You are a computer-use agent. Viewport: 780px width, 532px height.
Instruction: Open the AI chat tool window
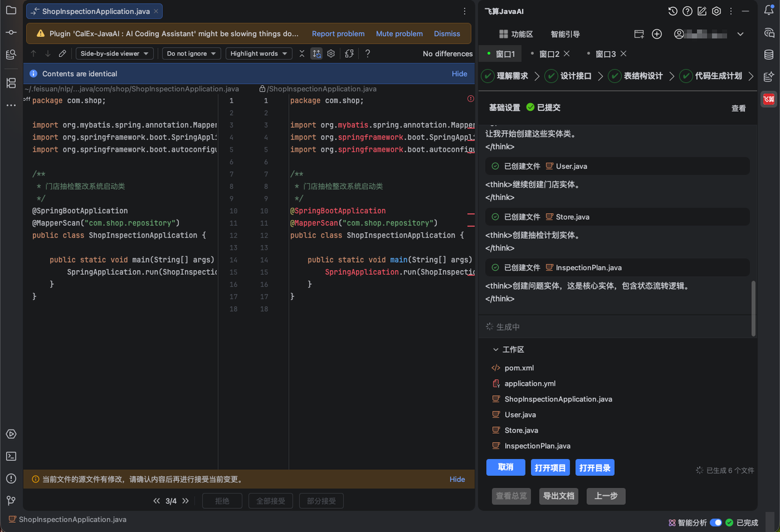click(x=769, y=33)
